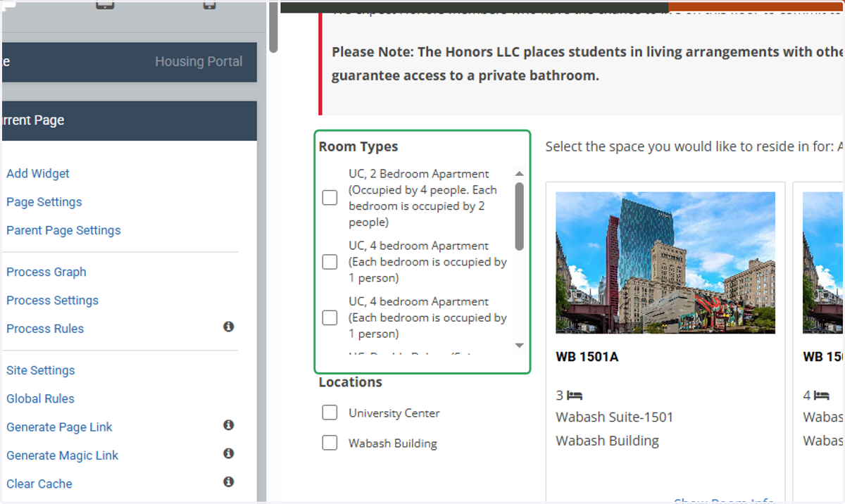The width and height of the screenshot is (845, 504).
Task: Click the info icon beside Process Rules
Action: pos(228,327)
